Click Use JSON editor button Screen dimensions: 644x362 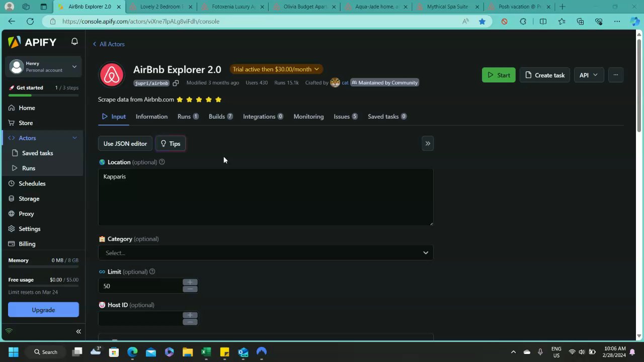coord(125,143)
